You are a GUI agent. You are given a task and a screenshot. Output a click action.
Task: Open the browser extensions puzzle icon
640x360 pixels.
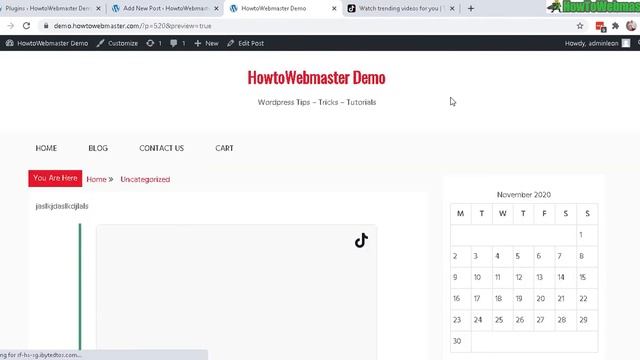tap(616, 26)
